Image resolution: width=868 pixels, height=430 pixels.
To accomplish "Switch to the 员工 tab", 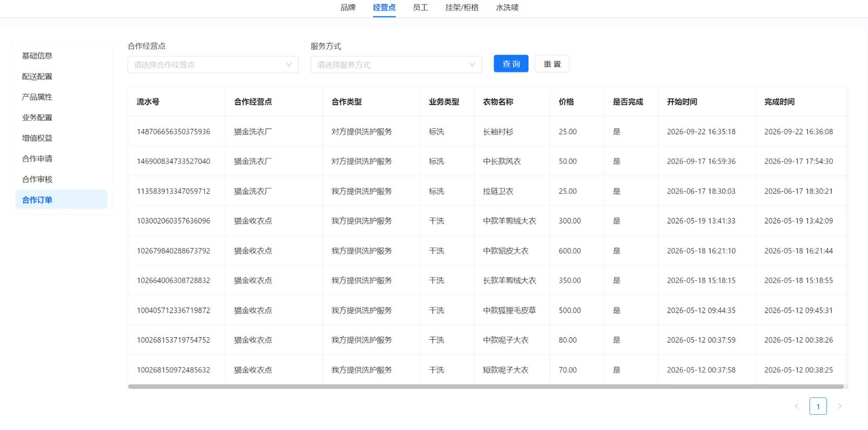I will [x=420, y=8].
